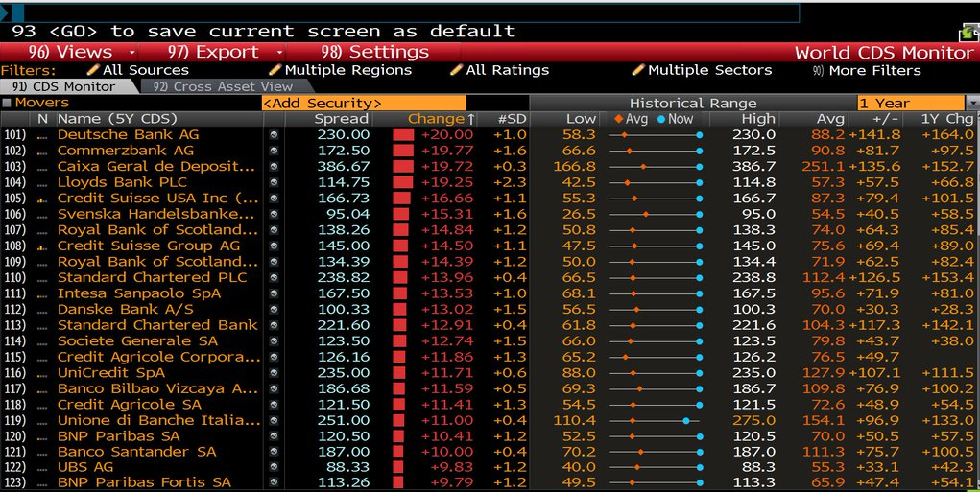This screenshot has width=980, height=492.
Task: Edit the Multiple Sectors filter pencil icon
Action: coord(638,70)
